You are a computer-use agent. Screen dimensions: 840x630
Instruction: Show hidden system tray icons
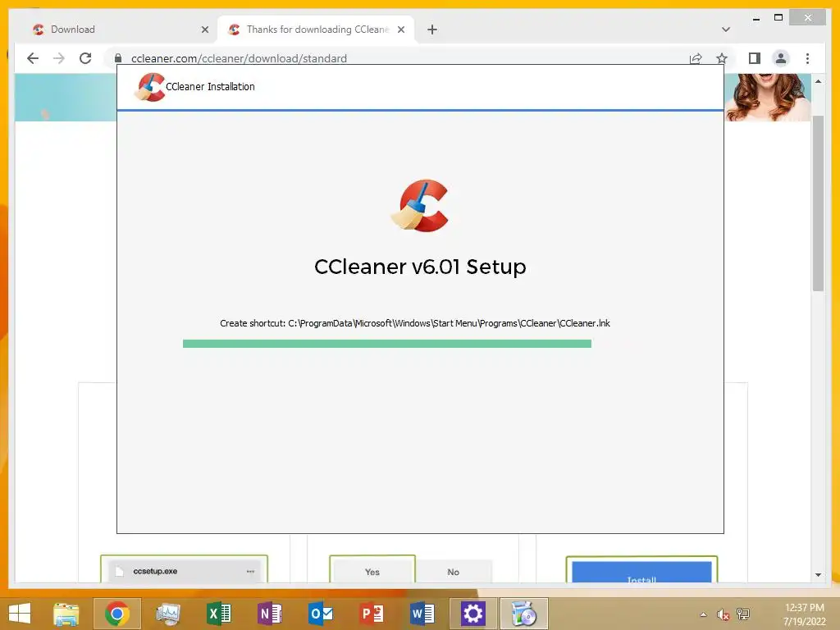coord(703,614)
